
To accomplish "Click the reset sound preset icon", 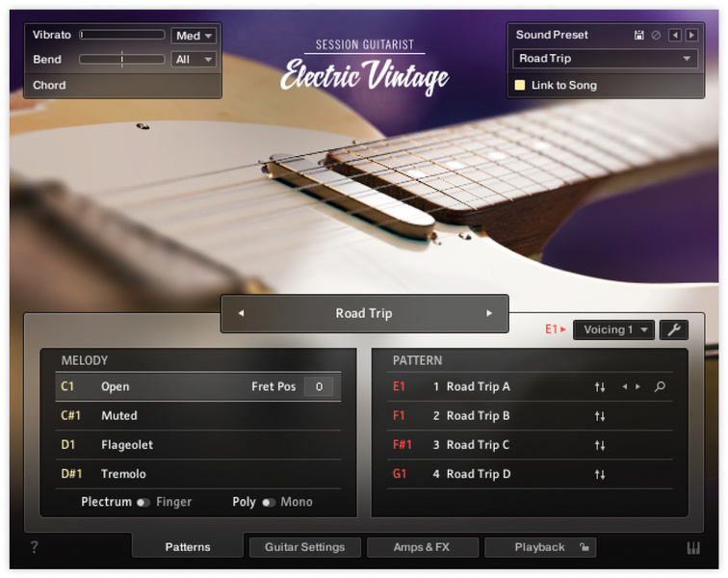I will pyautogui.click(x=656, y=35).
